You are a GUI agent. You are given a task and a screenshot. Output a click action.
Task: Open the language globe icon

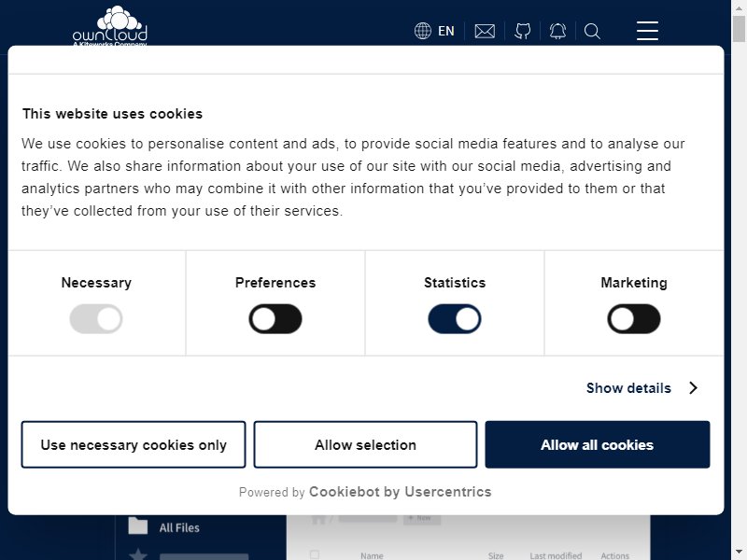(423, 31)
